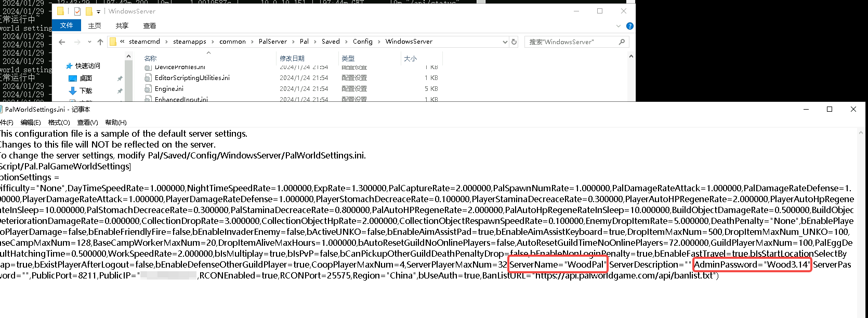This screenshot has width=868, height=318.
Task: Sort files by 类型 column
Action: (x=348, y=59)
